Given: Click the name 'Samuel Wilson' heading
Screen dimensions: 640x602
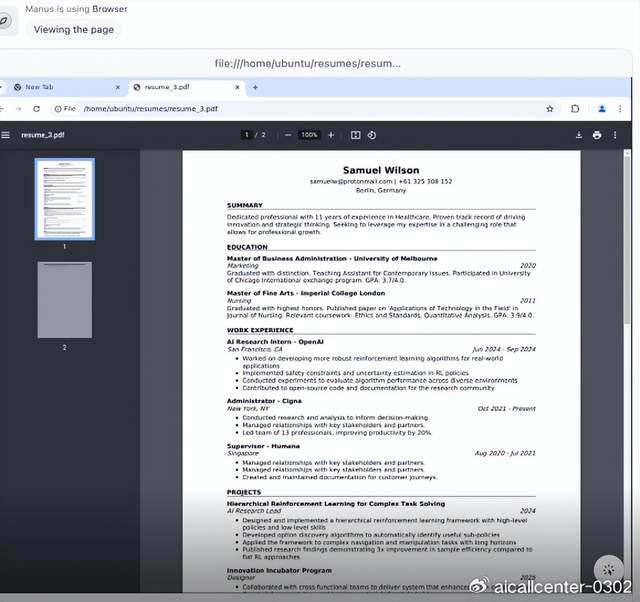Looking at the screenshot, I should 381,170.
